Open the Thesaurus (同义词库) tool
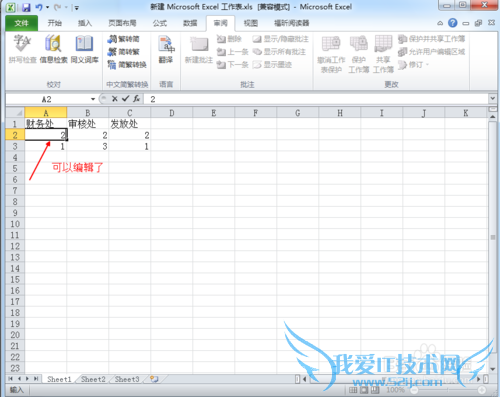The height and width of the screenshot is (397, 500). pyautogui.click(x=84, y=49)
